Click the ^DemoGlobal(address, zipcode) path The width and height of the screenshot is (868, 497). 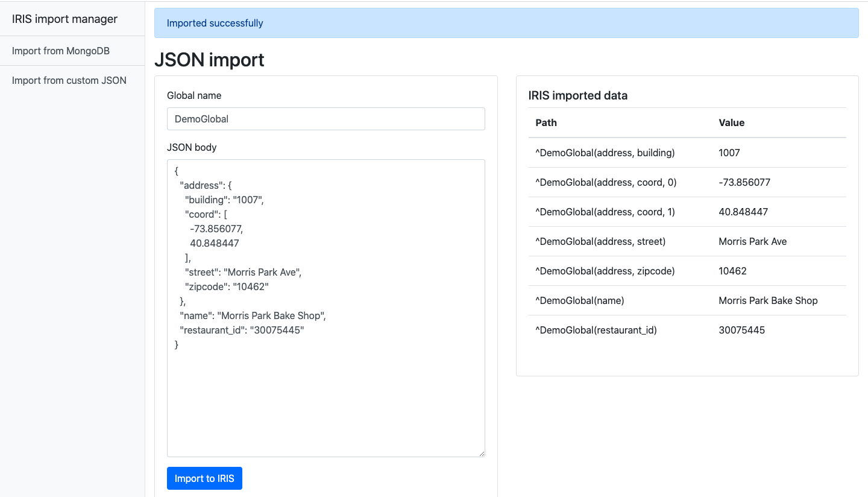[x=605, y=271]
